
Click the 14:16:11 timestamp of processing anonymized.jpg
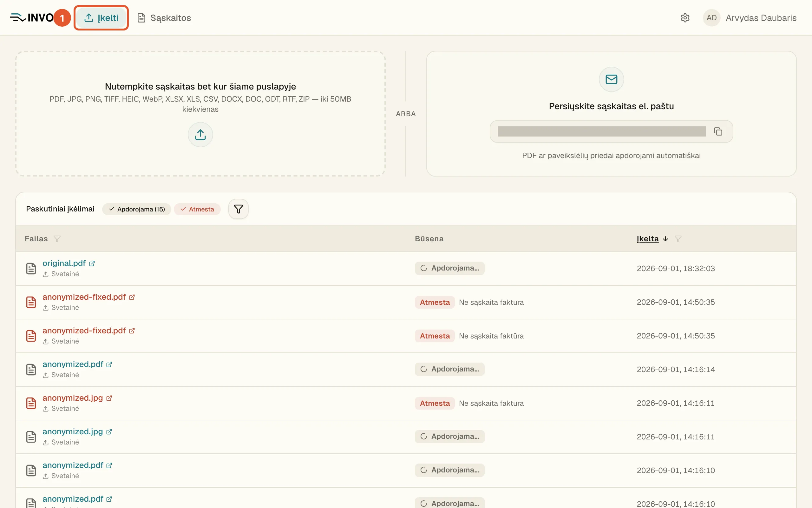(676, 437)
